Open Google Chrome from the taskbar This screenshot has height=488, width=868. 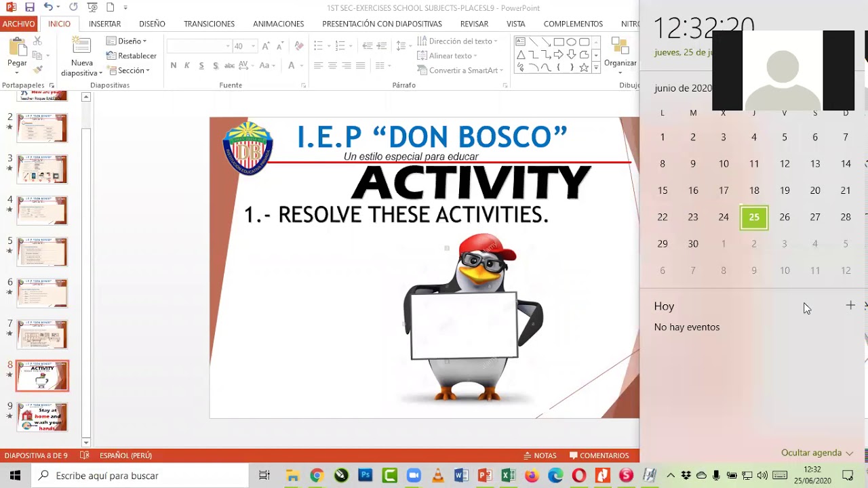[x=317, y=475]
